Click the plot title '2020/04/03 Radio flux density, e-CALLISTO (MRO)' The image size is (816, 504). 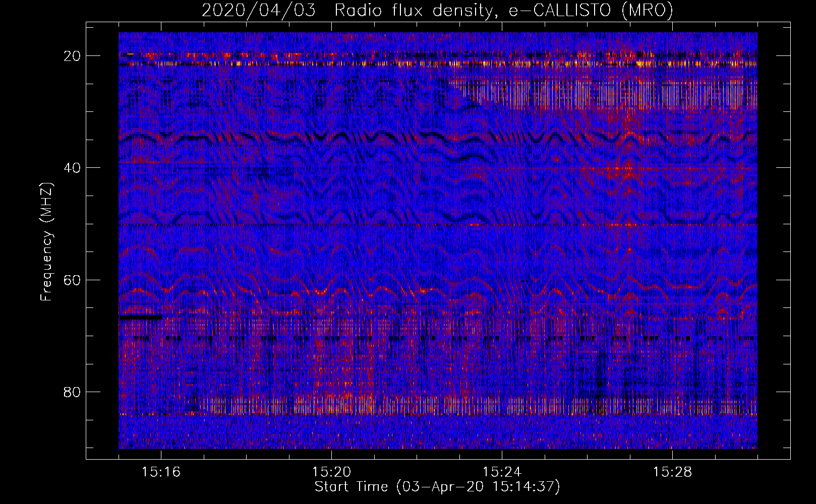coord(437,10)
